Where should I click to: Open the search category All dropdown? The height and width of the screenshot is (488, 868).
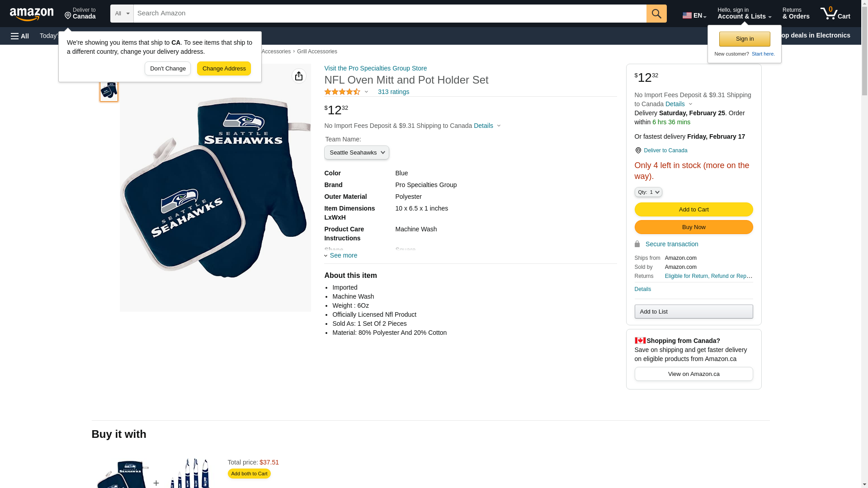click(122, 14)
